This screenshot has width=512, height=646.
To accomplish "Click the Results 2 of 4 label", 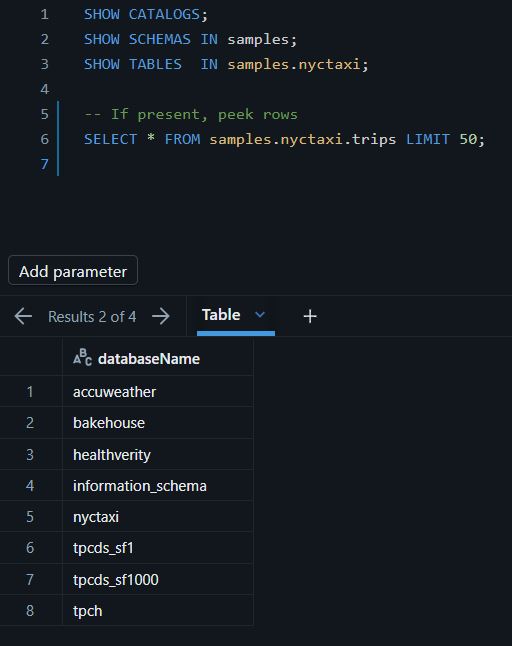I will coord(92,316).
